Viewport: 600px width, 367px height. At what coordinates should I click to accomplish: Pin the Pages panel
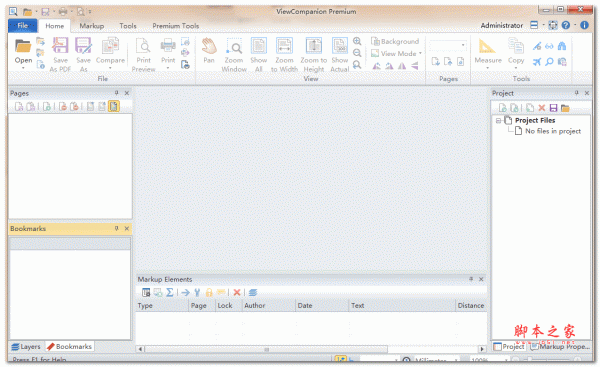tap(116, 93)
